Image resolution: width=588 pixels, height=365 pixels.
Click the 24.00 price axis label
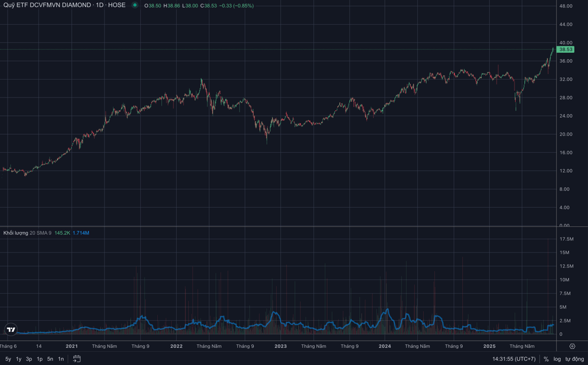(x=566, y=116)
